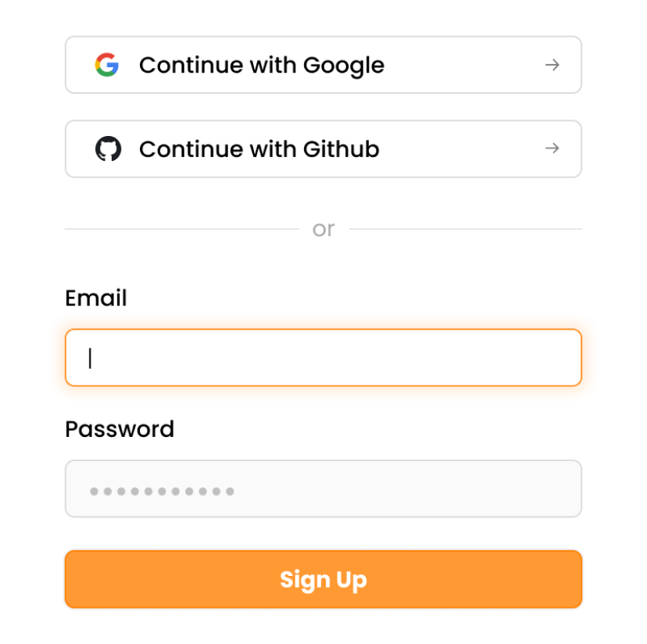647x644 pixels.
Task: Click the 'Continue with Google' text label
Action: (262, 65)
